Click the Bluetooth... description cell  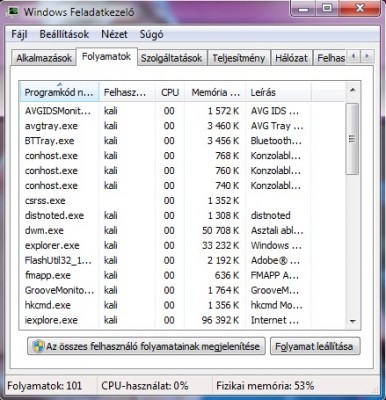pos(276,141)
